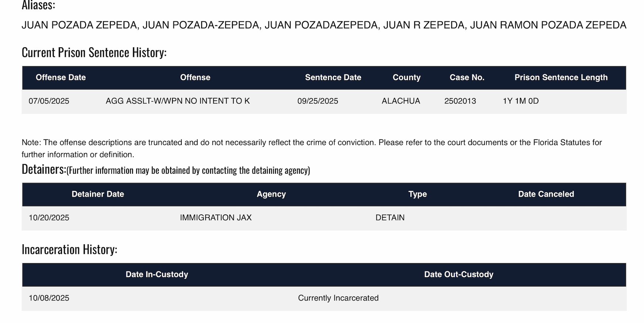
Task: Select the Date Out-Custody column header
Action: [458, 275]
